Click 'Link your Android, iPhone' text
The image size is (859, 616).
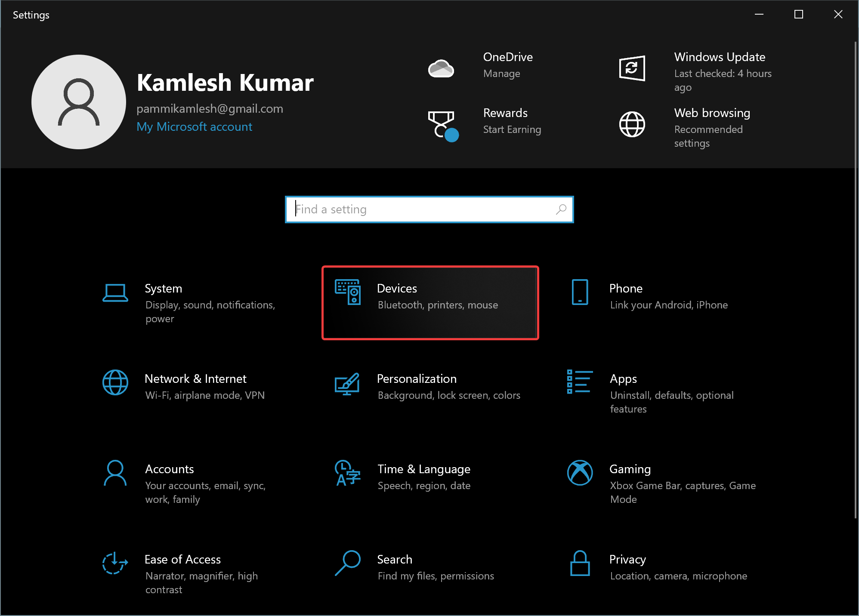669,305
